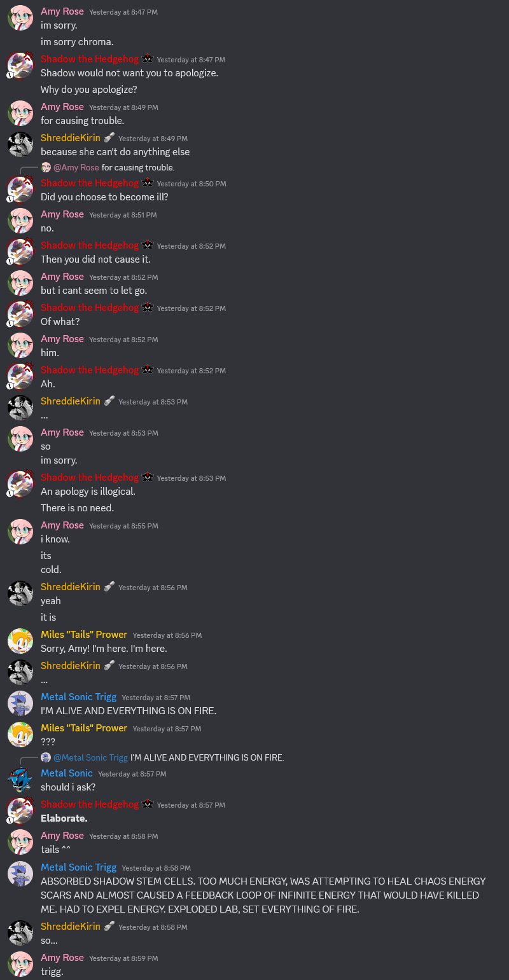Open Metal Sonic username above 'should i ask?'
The width and height of the screenshot is (509, 980).
(67, 773)
